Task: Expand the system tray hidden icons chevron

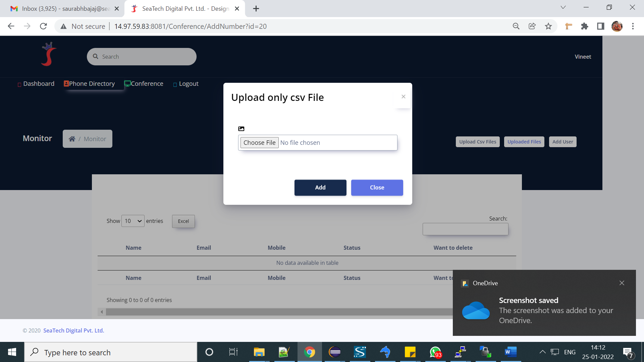Action: click(542, 352)
